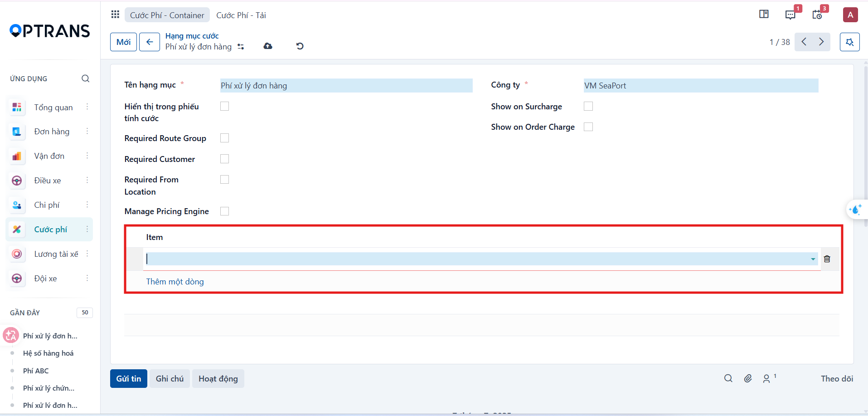
Task: Open the apps grid menu icon
Action: point(115,15)
